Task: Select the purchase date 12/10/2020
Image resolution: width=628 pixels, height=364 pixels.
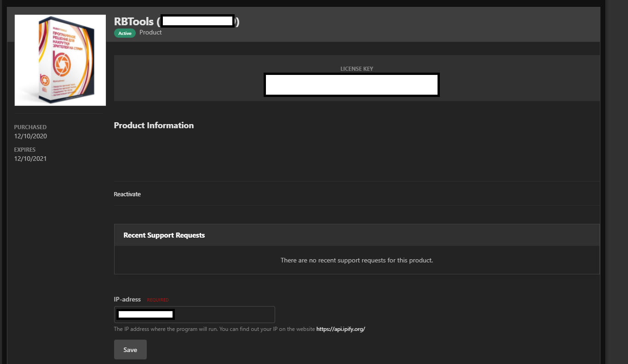Action: point(30,136)
